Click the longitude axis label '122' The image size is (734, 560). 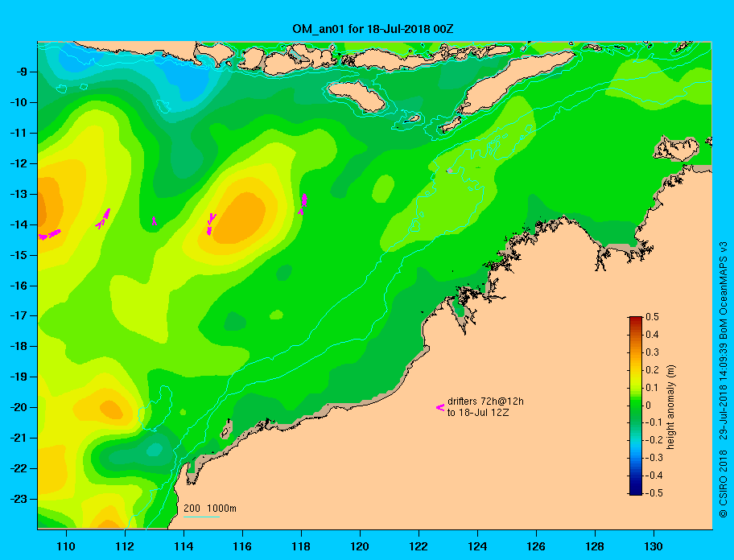pos(419,546)
